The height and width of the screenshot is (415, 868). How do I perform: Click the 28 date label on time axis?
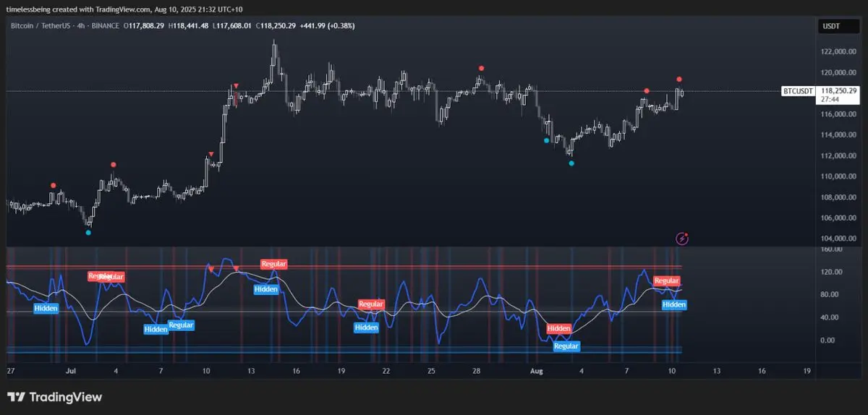click(x=477, y=370)
